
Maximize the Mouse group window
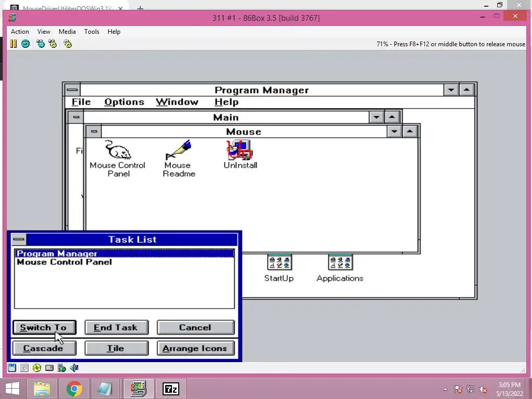(x=410, y=131)
